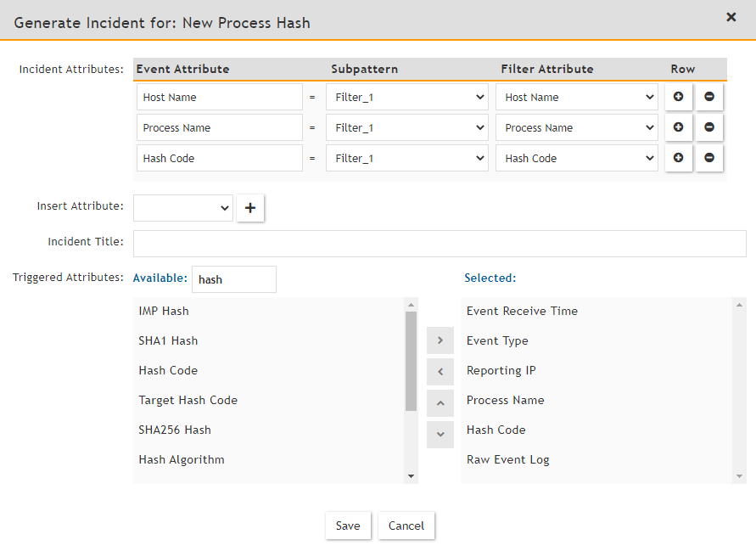Open Filter Attribute dropdown for Process Name
Image resolution: width=756 pixels, height=551 pixels.
[x=577, y=127]
